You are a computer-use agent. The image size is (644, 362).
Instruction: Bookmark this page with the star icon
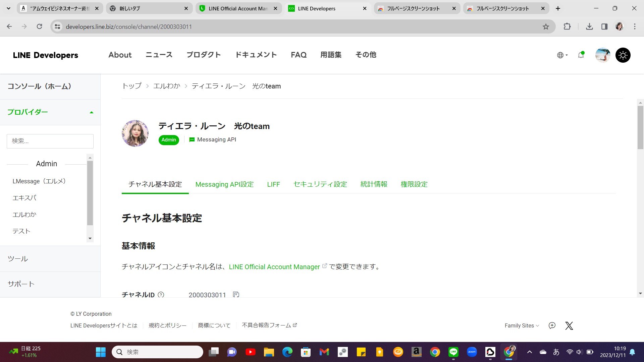coord(546,26)
